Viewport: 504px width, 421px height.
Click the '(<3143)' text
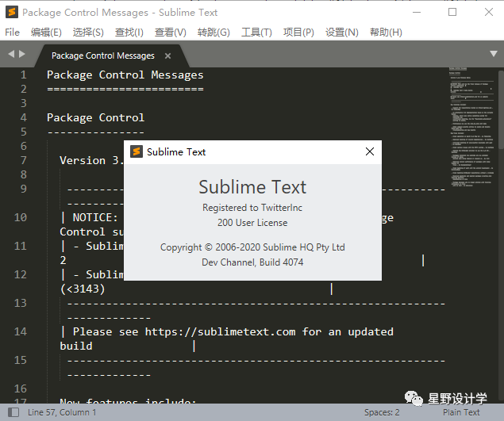83,289
